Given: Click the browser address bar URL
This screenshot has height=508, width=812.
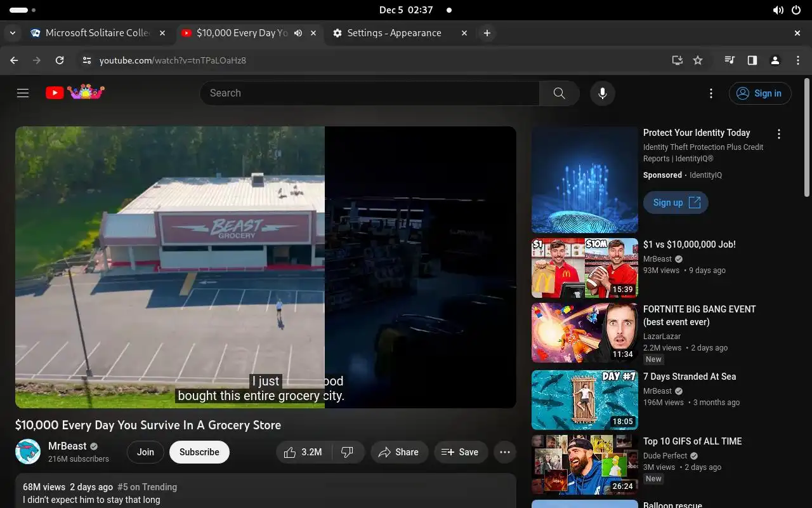Looking at the screenshot, I should point(173,60).
